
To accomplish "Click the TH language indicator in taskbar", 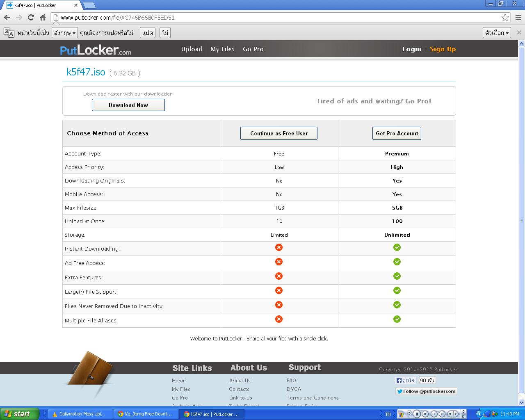I will (388, 414).
